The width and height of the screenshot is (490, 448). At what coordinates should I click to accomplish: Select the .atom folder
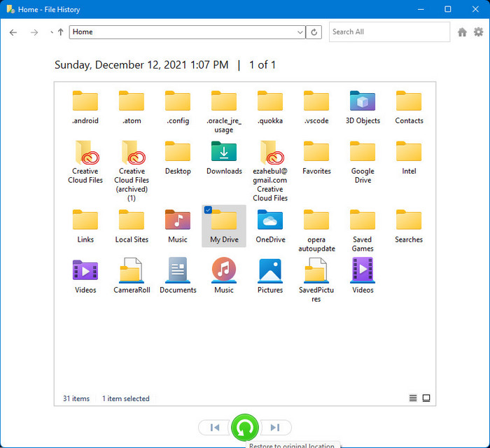coord(132,108)
